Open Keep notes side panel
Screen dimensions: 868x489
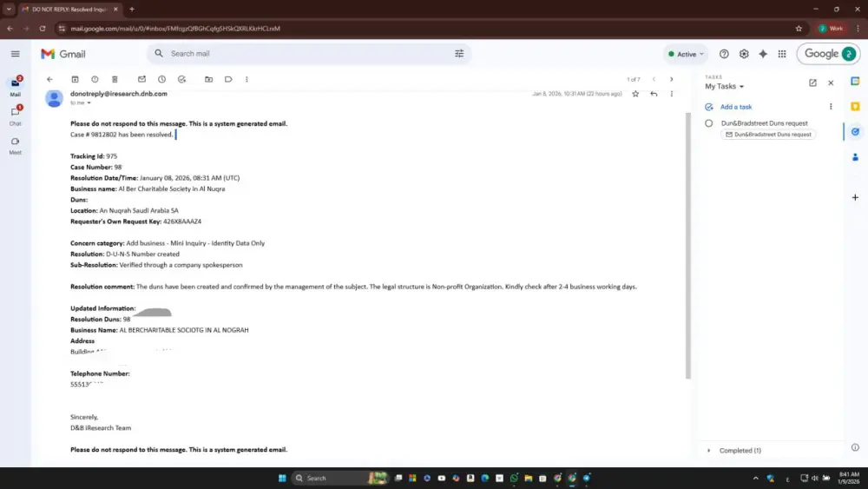tap(855, 106)
